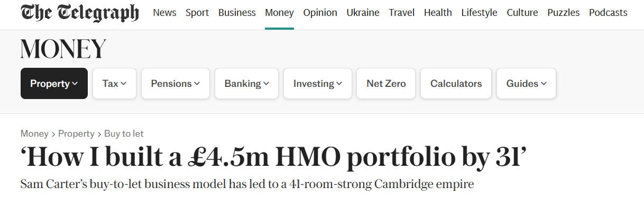Screen dimensions: 644x205
Task: Expand the Pensions dropdown
Action: (175, 84)
